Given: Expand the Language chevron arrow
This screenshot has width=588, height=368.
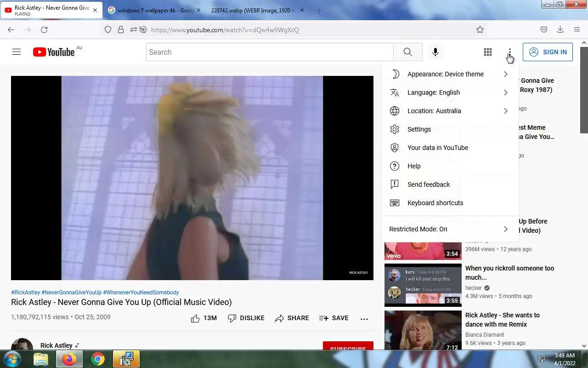Looking at the screenshot, I should (x=505, y=92).
